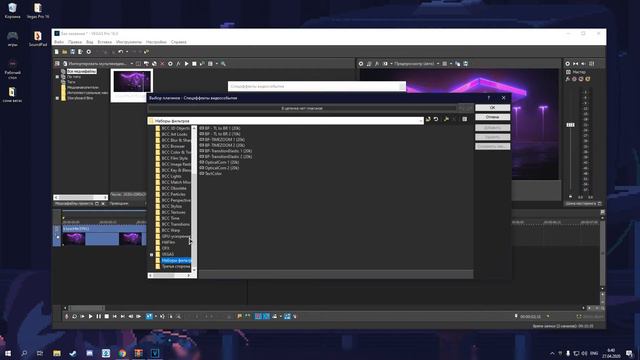The height and width of the screenshot is (360, 640).
Task: Click the transport Stop button
Action: coord(107,316)
